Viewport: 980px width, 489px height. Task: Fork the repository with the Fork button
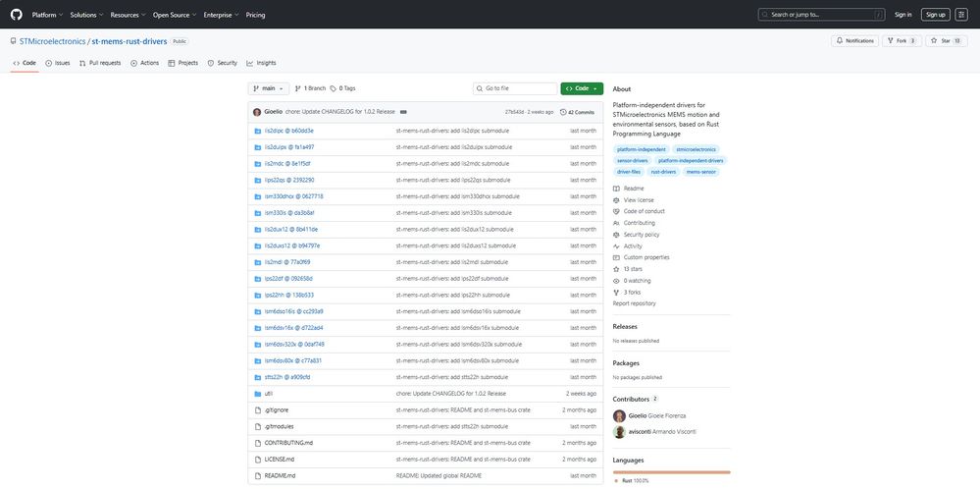coord(902,40)
